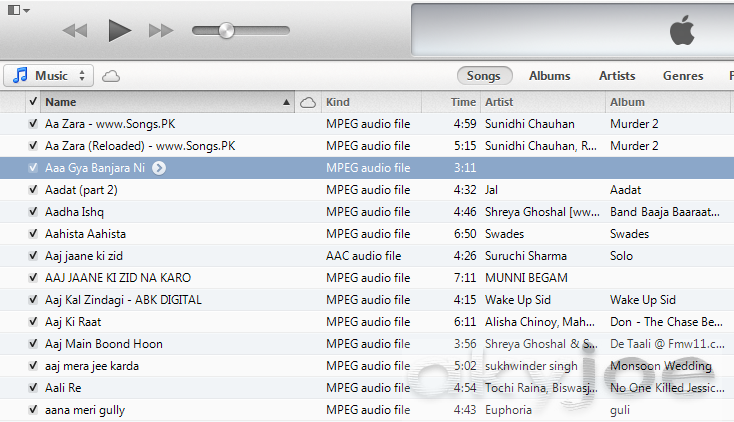Select the song Aaj Ki Raat

pyautogui.click(x=73, y=322)
